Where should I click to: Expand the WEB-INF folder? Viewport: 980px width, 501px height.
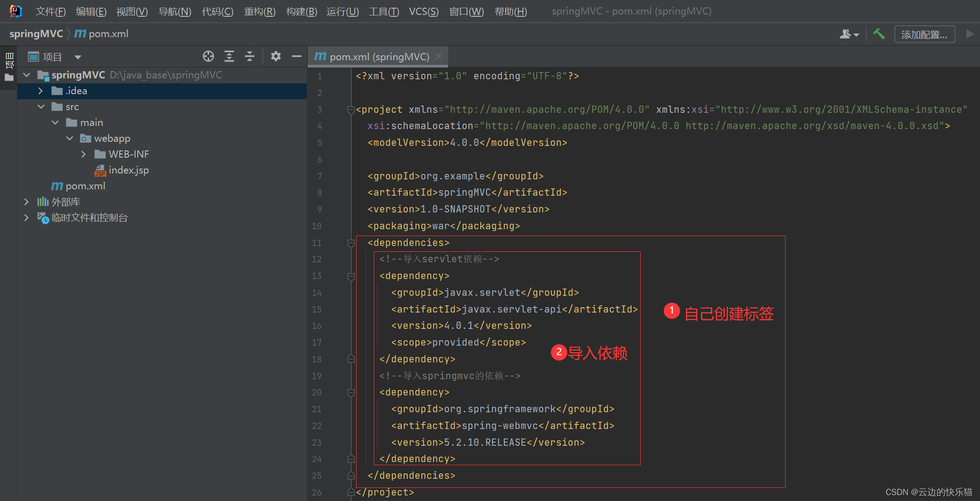click(83, 154)
